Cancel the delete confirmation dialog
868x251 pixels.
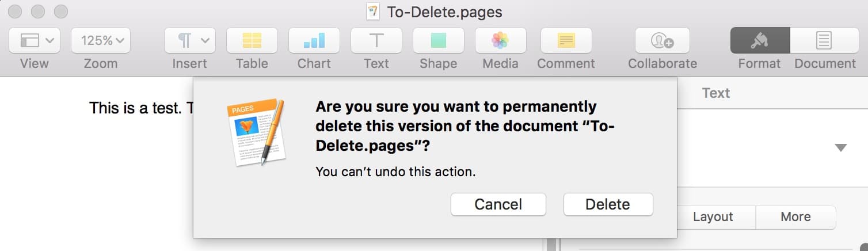click(x=498, y=204)
